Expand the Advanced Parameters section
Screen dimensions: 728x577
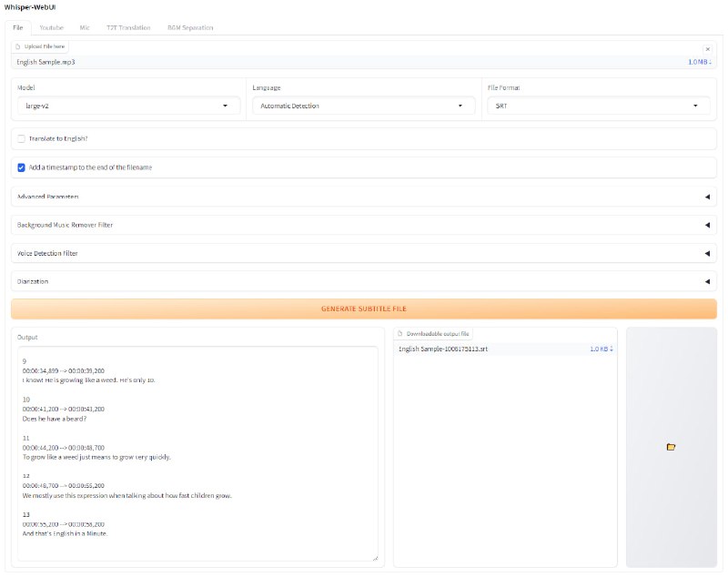click(364, 197)
